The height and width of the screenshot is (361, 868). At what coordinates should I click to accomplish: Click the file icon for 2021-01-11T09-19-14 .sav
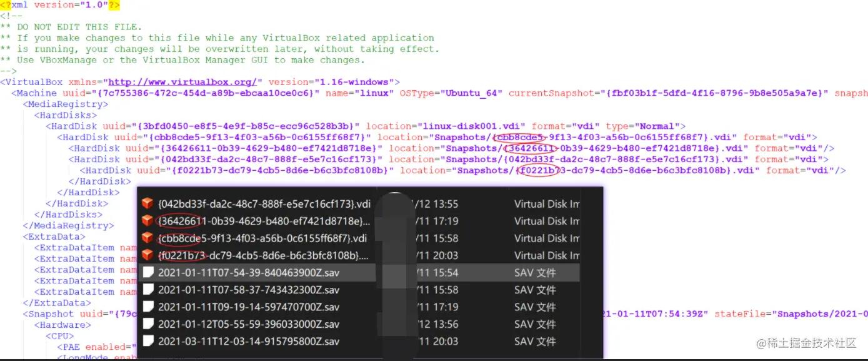(147, 307)
